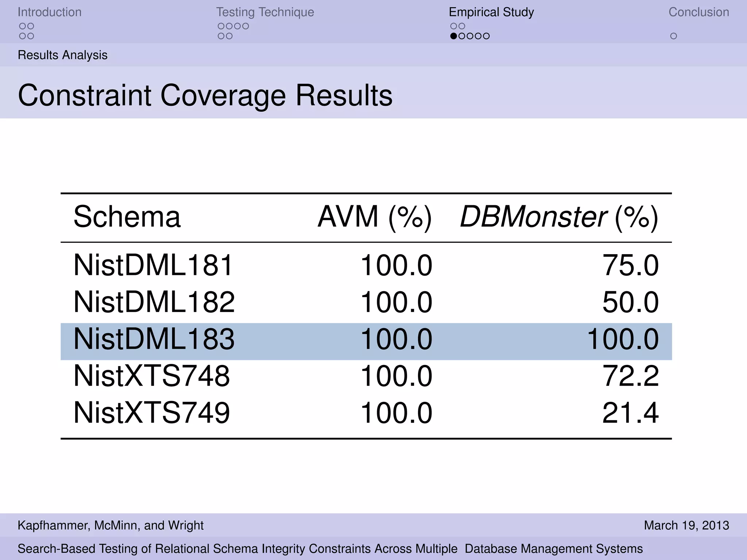This screenshot has height=560, width=747.
Task: Click first dot in Introduction's bottom row
Action: (x=23, y=36)
